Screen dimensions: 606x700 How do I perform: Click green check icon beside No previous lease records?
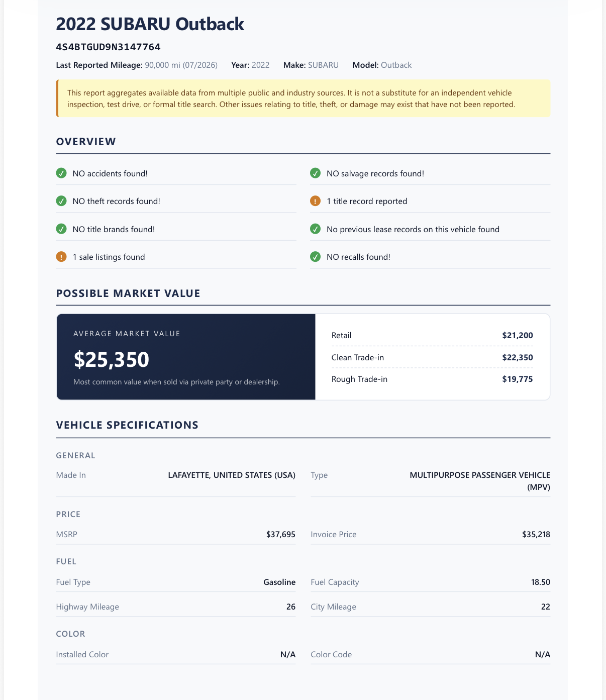tap(315, 229)
